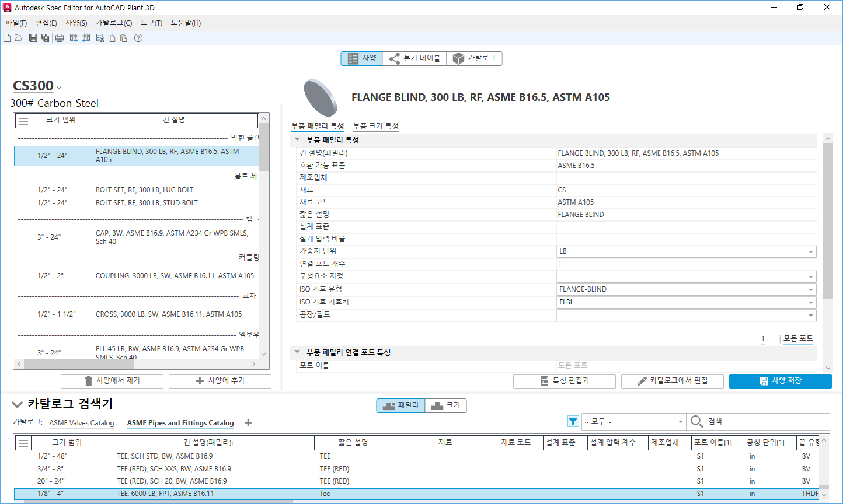Show catalog by 크기 (size)
The height and width of the screenshot is (504, 843).
pyautogui.click(x=445, y=405)
